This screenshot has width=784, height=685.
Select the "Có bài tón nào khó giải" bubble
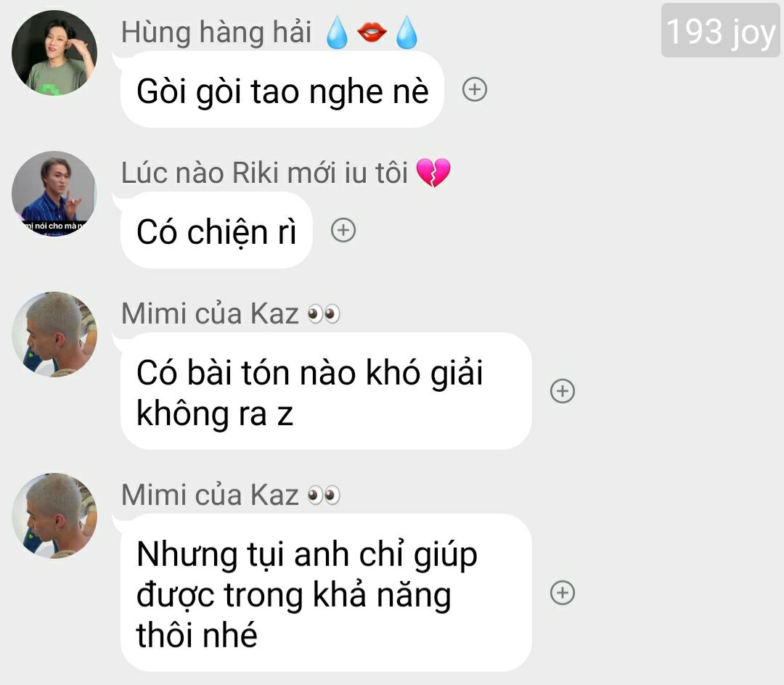click(x=326, y=391)
